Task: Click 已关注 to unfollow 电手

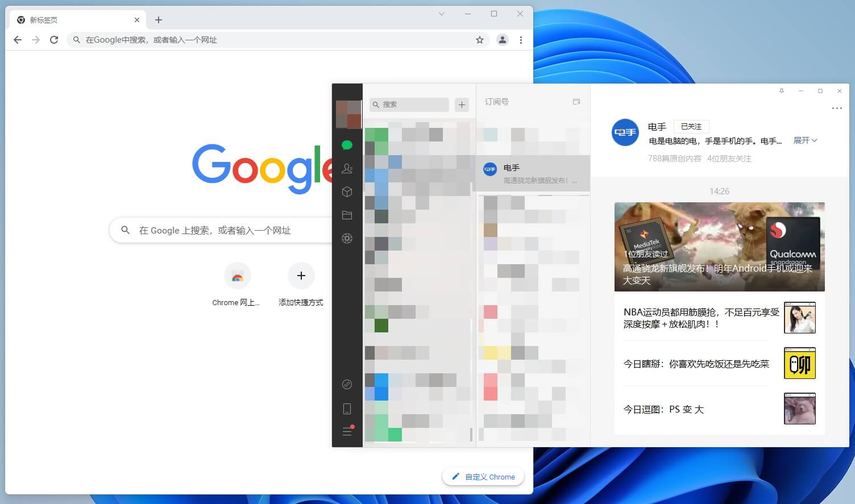Action: (x=691, y=126)
